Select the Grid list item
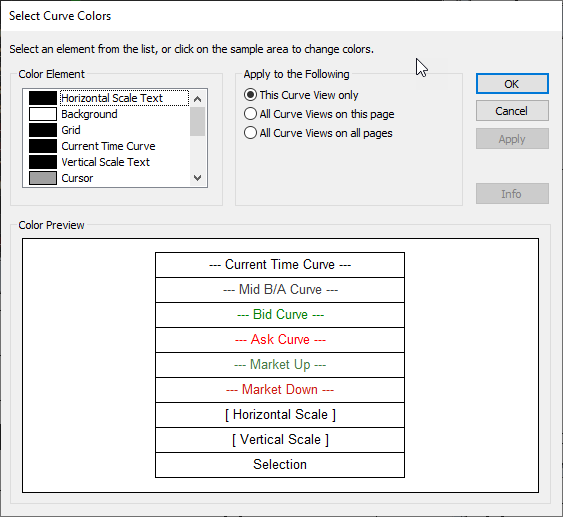The height and width of the screenshot is (517, 563). 71,130
